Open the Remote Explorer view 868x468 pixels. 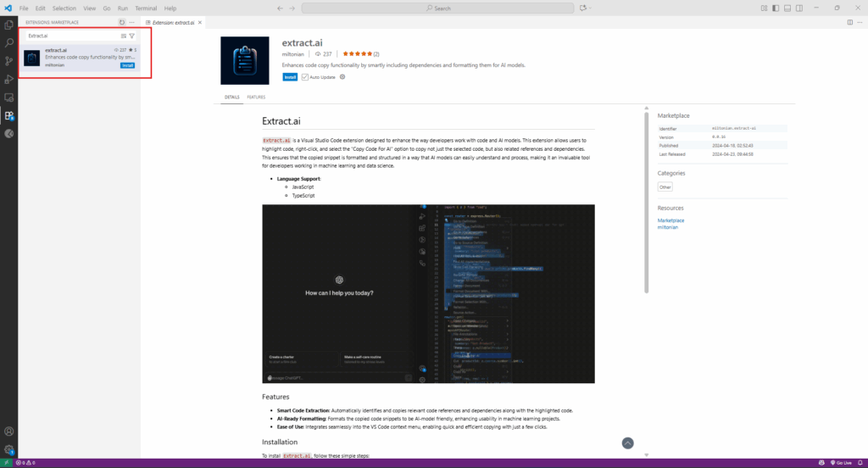point(9,97)
